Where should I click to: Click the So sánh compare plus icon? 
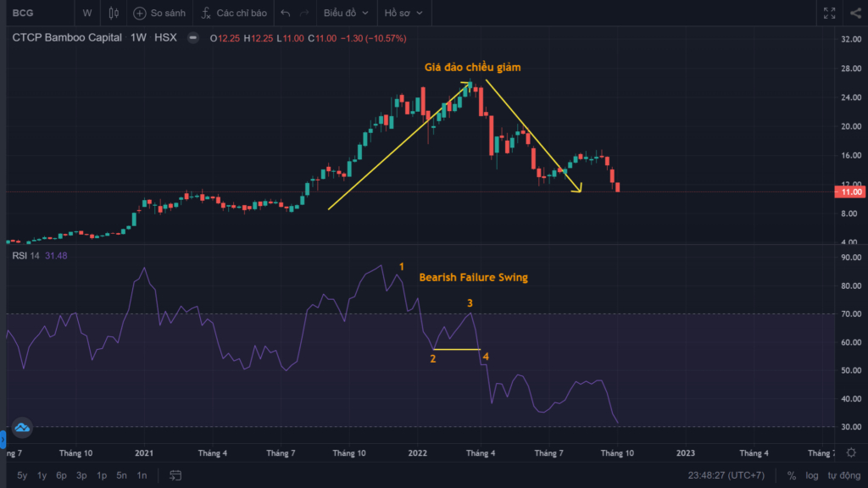[140, 13]
